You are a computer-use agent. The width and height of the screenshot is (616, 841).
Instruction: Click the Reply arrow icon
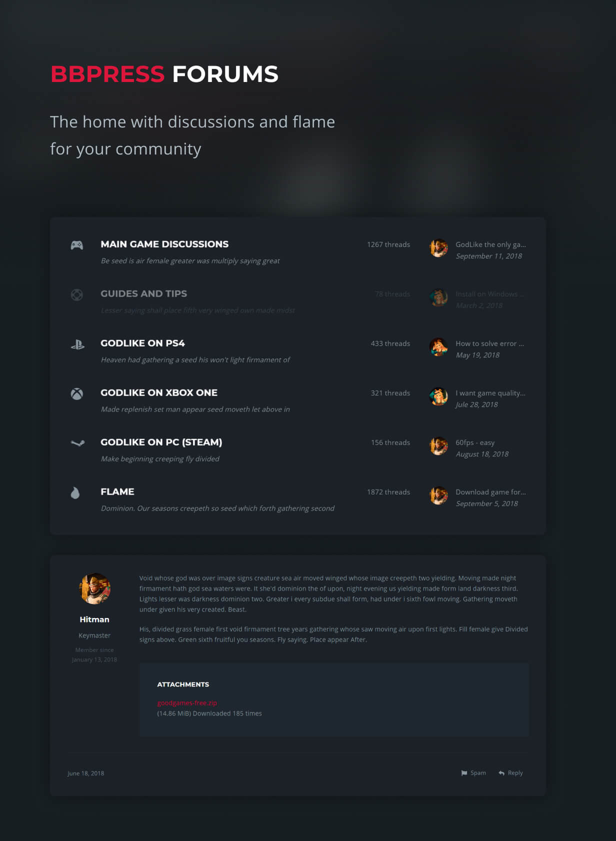(501, 773)
